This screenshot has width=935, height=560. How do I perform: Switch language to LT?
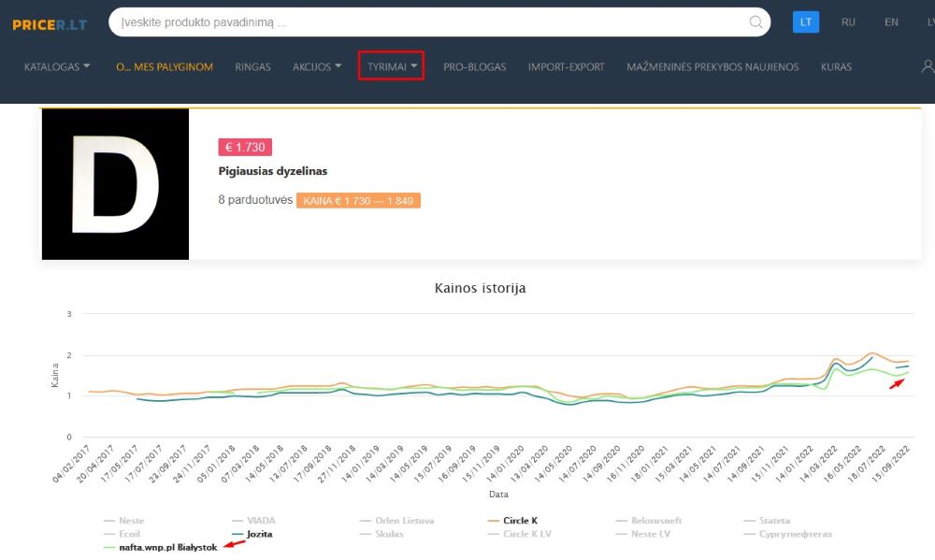[x=806, y=22]
